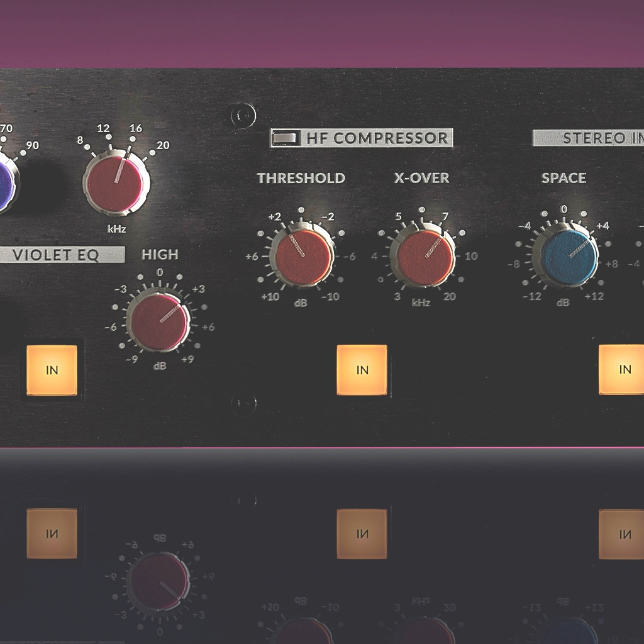Toggle the Stereo section IN button
This screenshot has width=644, height=644.
click(x=623, y=370)
